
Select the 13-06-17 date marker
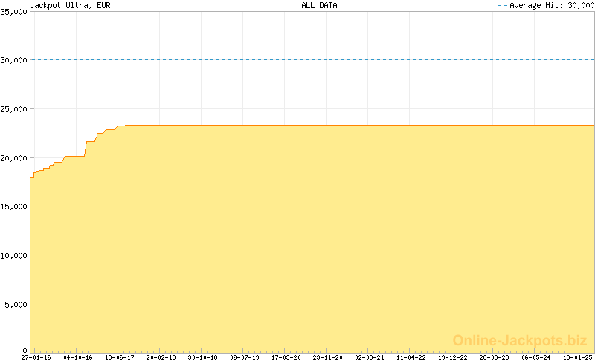[120, 357]
